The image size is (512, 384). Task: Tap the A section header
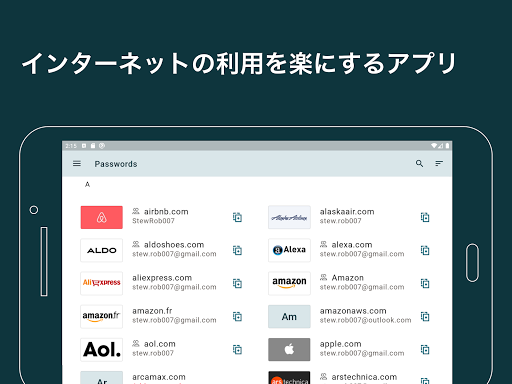coord(87,184)
